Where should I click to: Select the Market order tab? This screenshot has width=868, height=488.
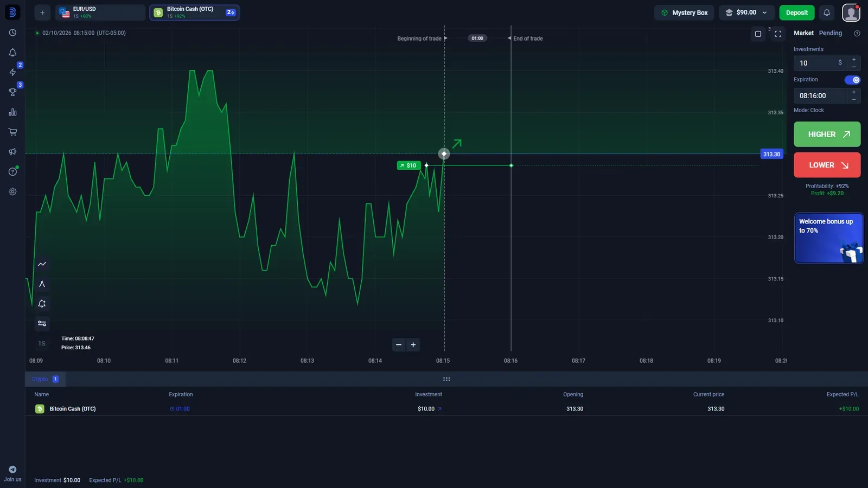tap(803, 33)
